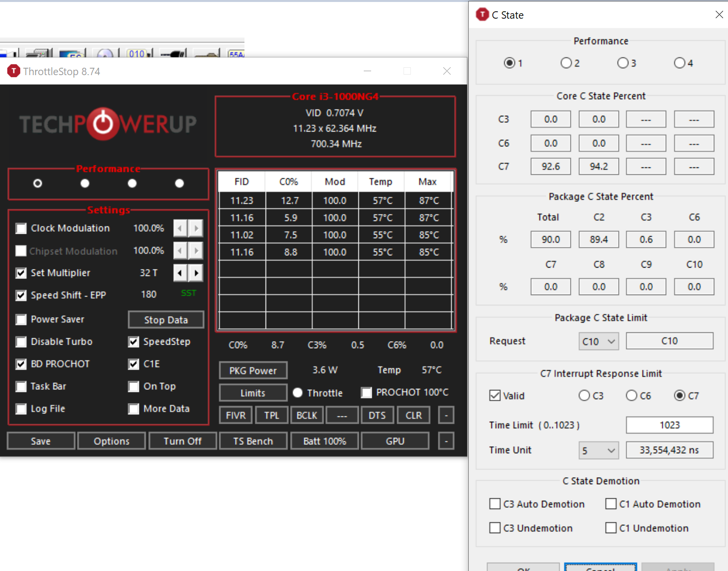The image size is (728, 571).
Task: Toggle PROCHOT 100°C checkbox
Action: [366, 392]
